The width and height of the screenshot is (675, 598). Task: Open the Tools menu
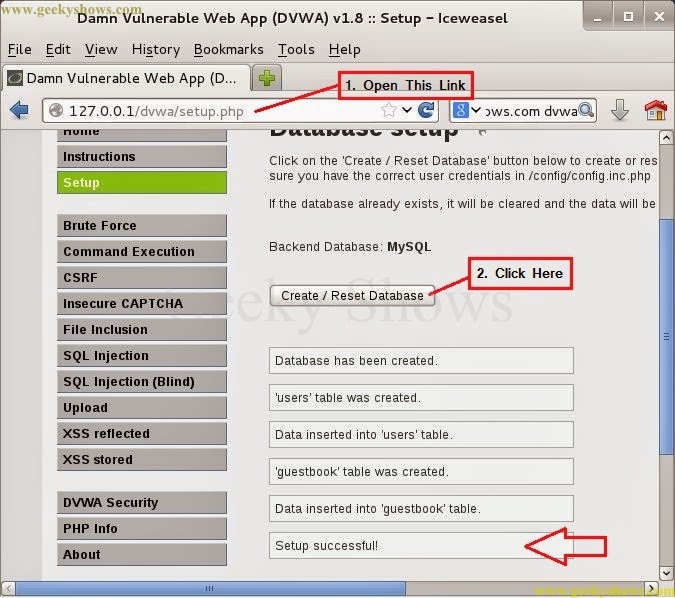(296, 49)
